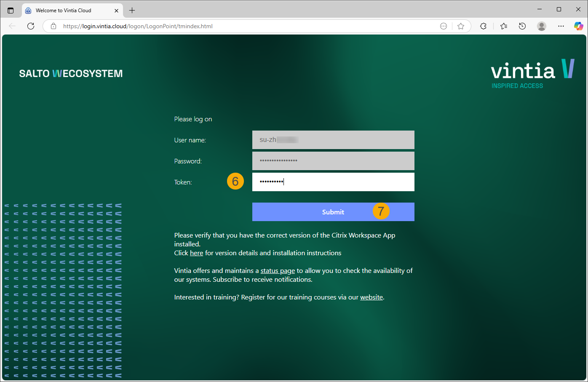Minimize the browser window

[x=540, y=9]
